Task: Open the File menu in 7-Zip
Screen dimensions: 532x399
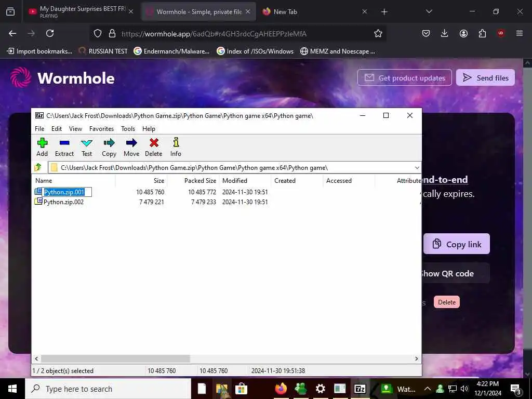Action: click(39, 129)
